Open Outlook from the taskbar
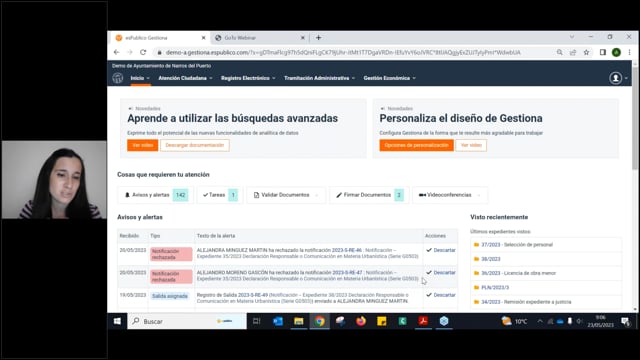 pyautogui.click(x=278, y=321)
